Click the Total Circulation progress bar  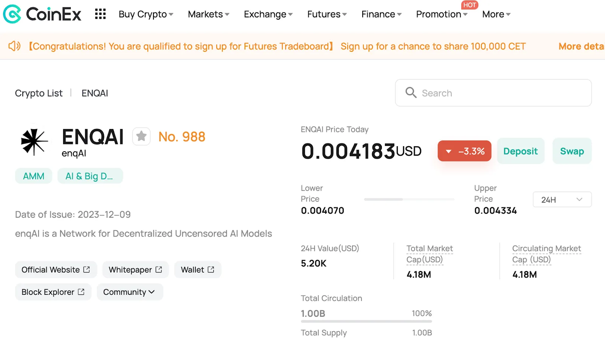tap(366, 321)
